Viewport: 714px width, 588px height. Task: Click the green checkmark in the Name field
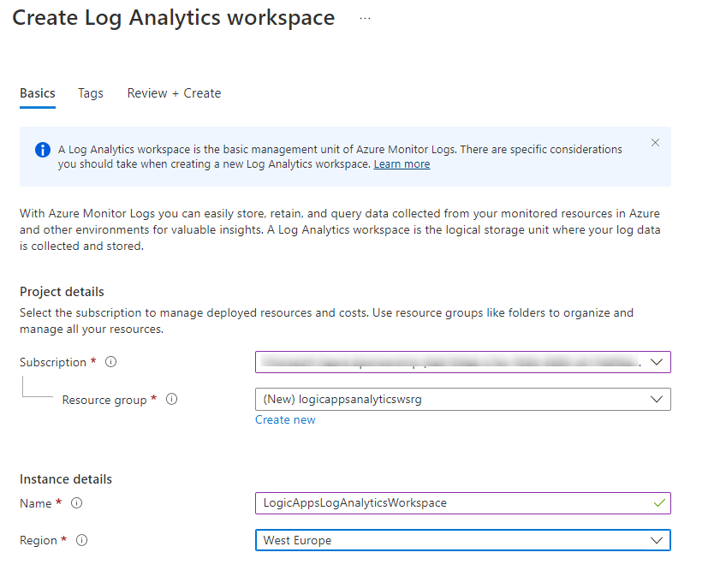coord(658,503)
